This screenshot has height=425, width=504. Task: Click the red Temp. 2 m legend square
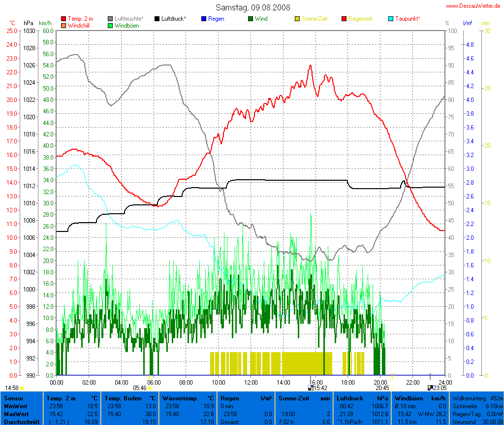coord(63,19)
